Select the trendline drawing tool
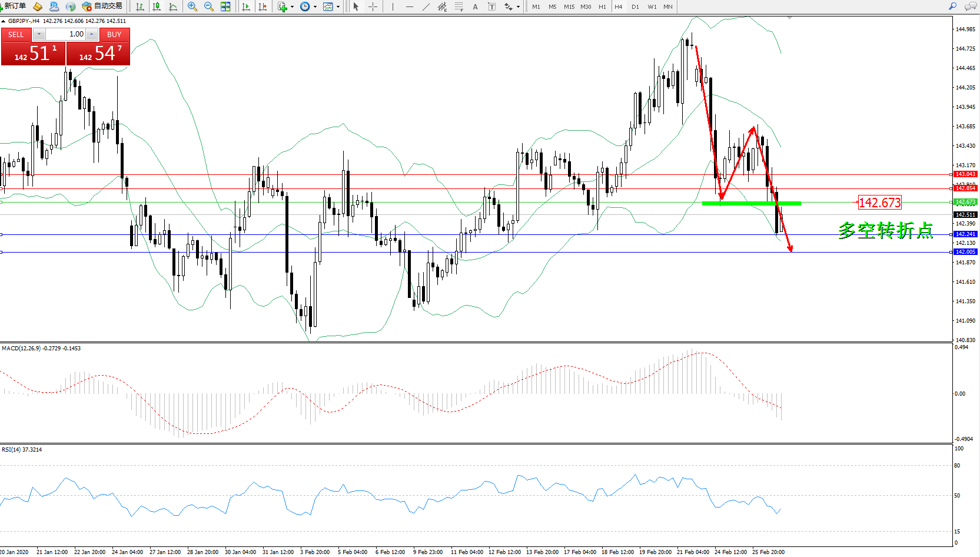Image resolution: width=980 pixels, height=557 pixels. tap(426, 6)
